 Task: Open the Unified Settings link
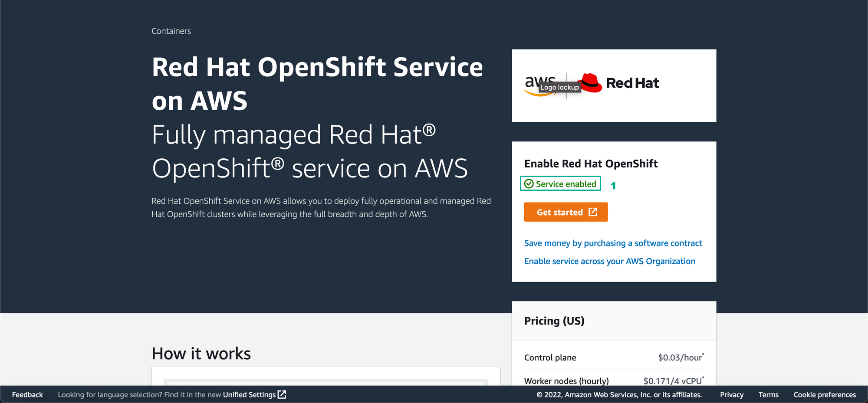tap(249, 395)
